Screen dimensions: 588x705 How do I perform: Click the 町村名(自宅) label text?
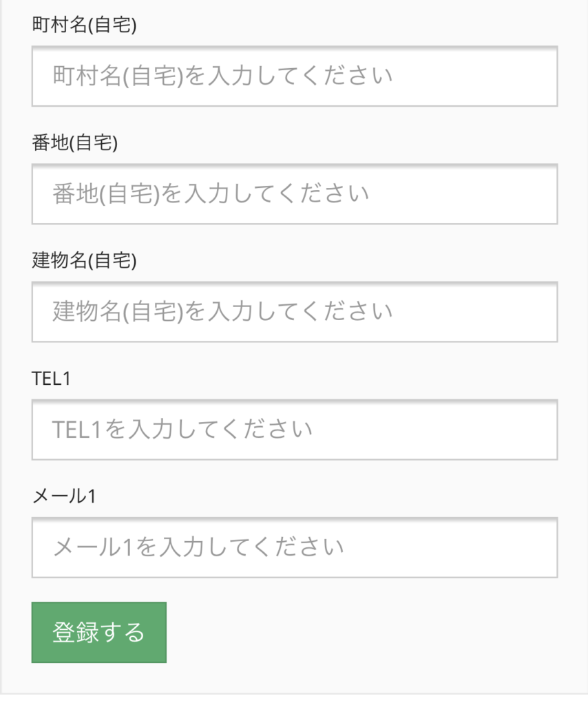point(84,25)
